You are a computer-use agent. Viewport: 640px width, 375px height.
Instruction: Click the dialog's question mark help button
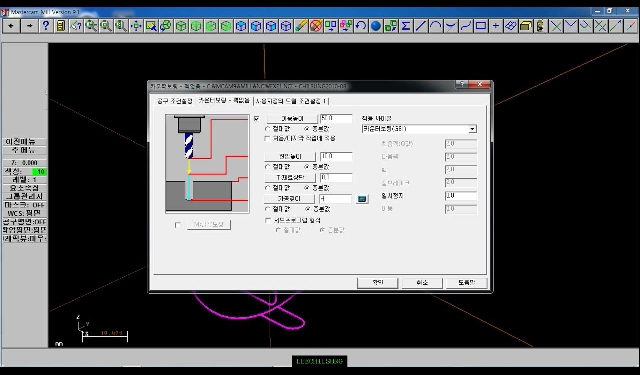[462, 84]
